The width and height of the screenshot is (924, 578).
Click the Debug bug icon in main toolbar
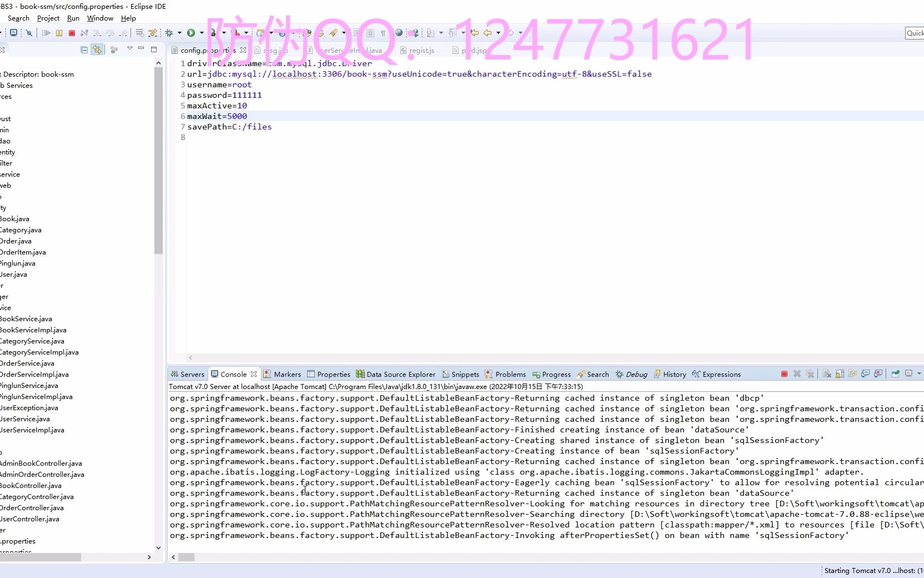coord(169,33)
